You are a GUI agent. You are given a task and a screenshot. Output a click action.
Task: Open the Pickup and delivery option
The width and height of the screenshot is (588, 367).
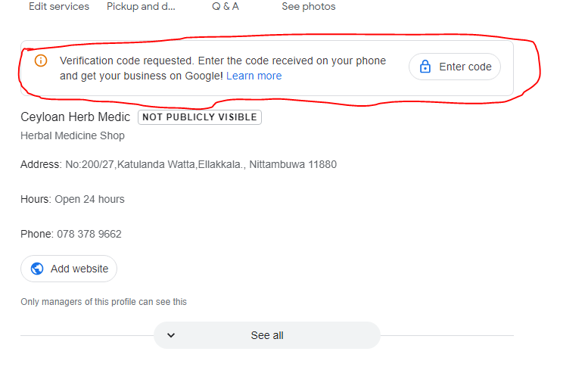click(x=141, y=7)
